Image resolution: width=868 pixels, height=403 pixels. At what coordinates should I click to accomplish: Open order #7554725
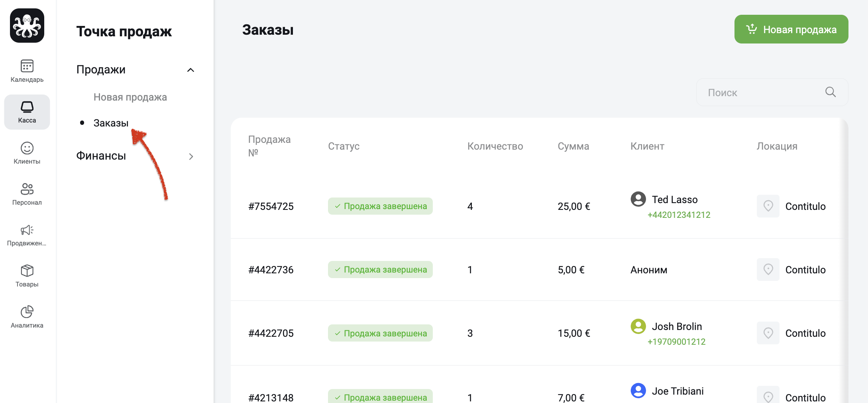(271, 206)
